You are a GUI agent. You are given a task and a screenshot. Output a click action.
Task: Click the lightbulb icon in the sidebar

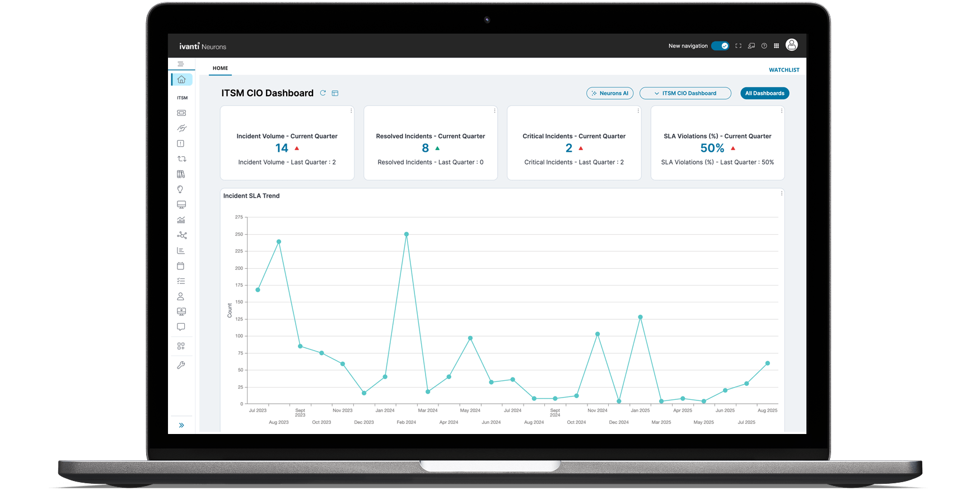[x=180, y=189]
